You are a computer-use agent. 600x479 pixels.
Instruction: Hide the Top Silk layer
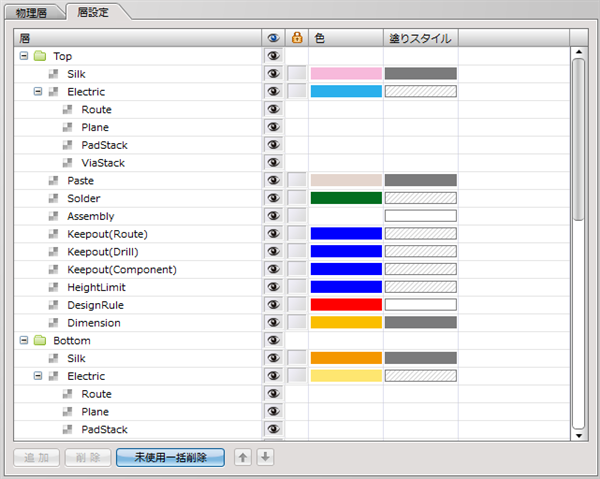pyautogui.click(x=273, y=74)
